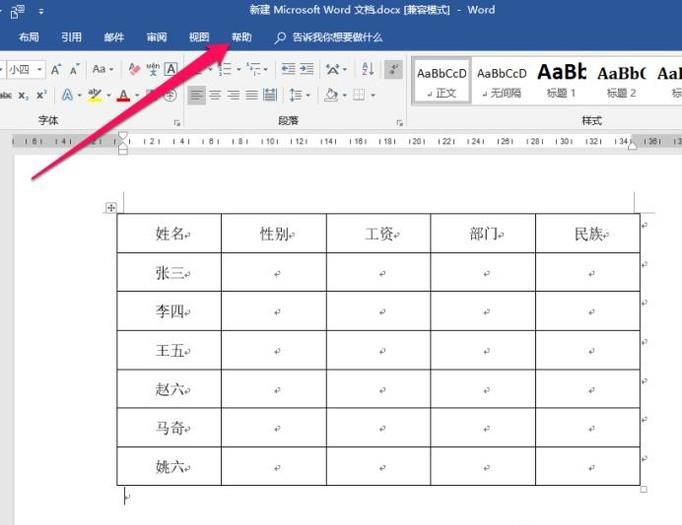
Task: Open the font size 小四 dropdown
Action: pyautogui.click(x=39, y=70)
